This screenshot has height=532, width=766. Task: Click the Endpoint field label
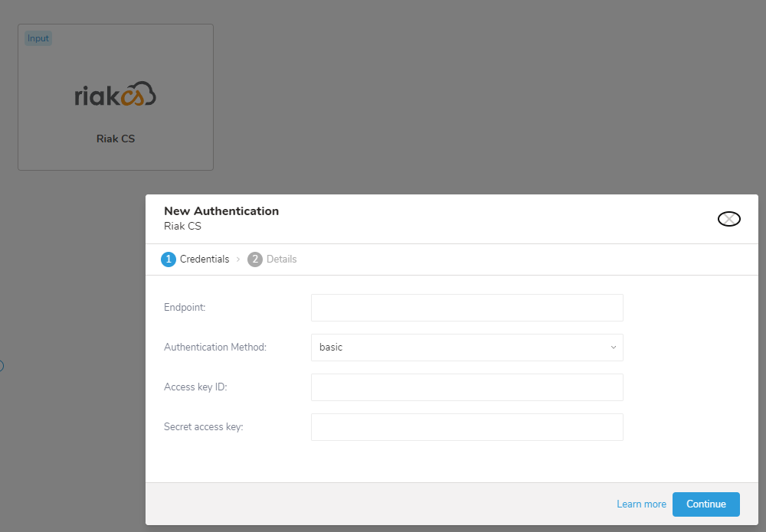pos(185,308)
